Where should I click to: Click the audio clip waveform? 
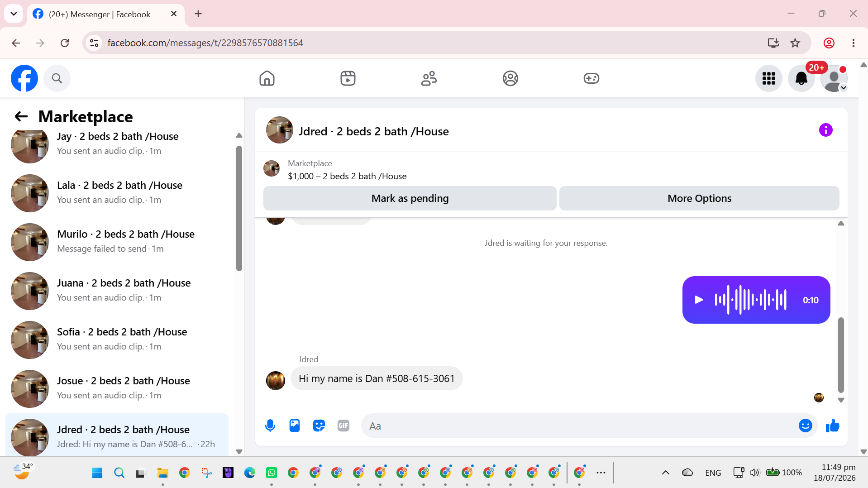[750, 300]
